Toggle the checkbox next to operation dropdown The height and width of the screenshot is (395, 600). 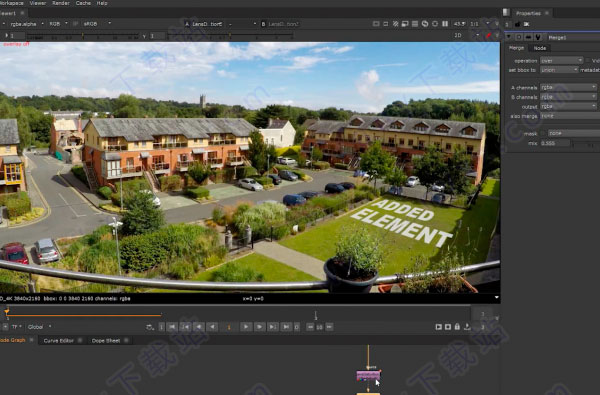click(588, 60)
